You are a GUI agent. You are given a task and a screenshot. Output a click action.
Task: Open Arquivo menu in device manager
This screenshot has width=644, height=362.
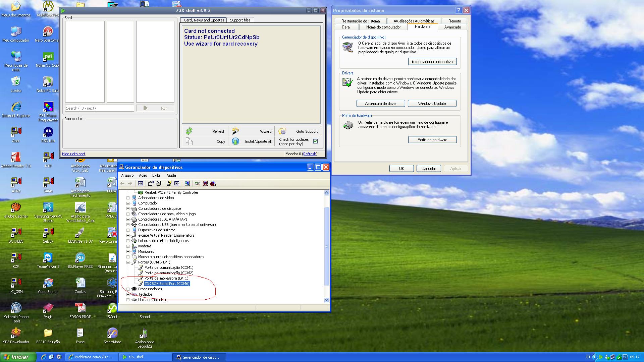pos(127,175)
